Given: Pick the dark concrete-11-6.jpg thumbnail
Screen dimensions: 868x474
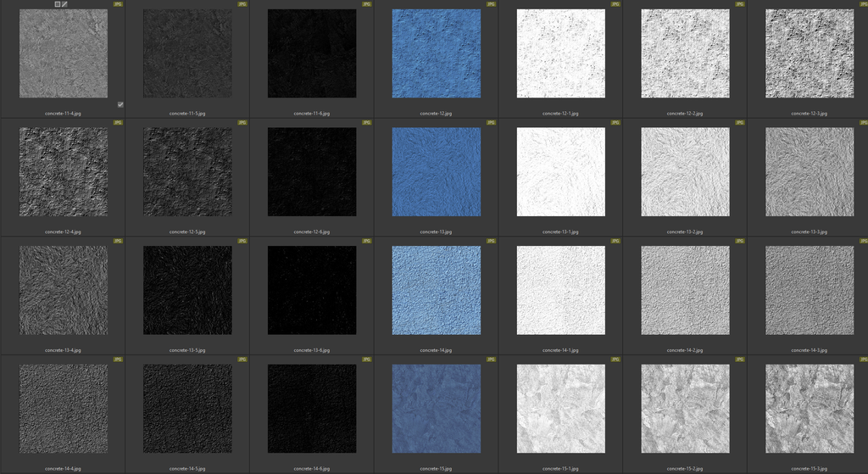Looking at the screenshot, I should point(312,53).
